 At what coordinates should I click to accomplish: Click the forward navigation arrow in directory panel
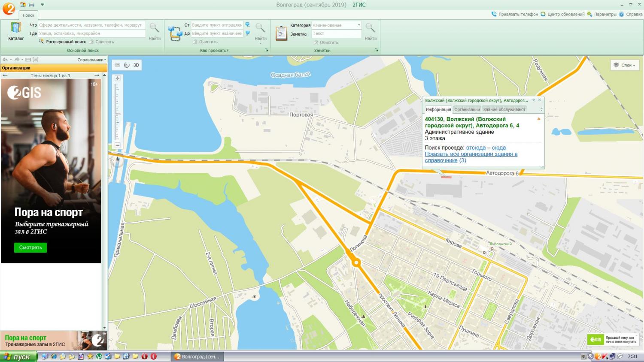[x=17, y=60]
